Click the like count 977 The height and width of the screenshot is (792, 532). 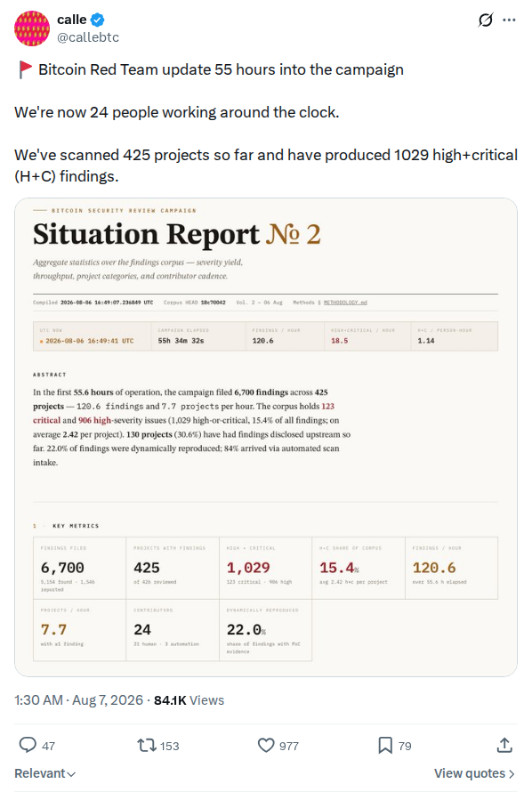tap(289, 746)
